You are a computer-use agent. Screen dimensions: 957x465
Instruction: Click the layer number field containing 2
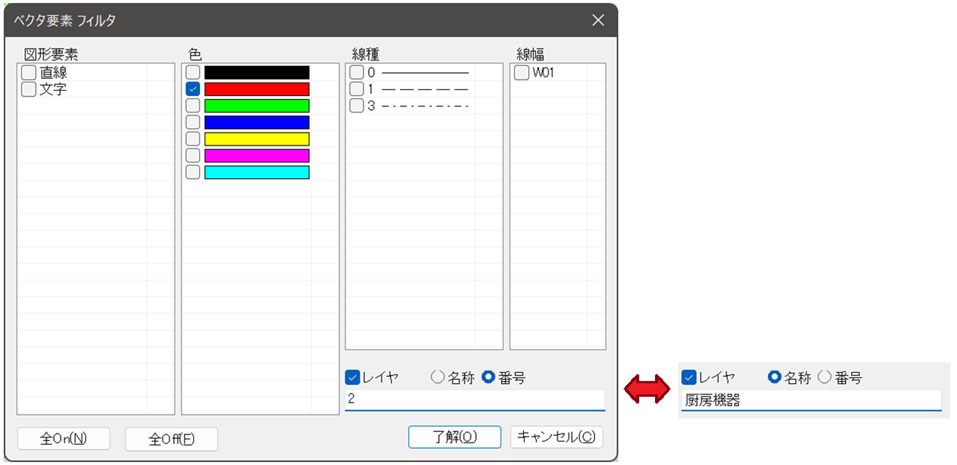(475, 400)
